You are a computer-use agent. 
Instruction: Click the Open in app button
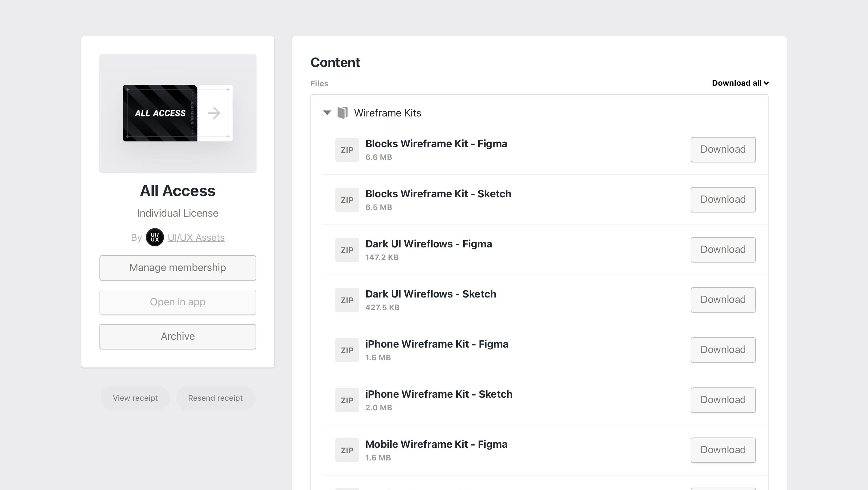[x=178, y=302]
